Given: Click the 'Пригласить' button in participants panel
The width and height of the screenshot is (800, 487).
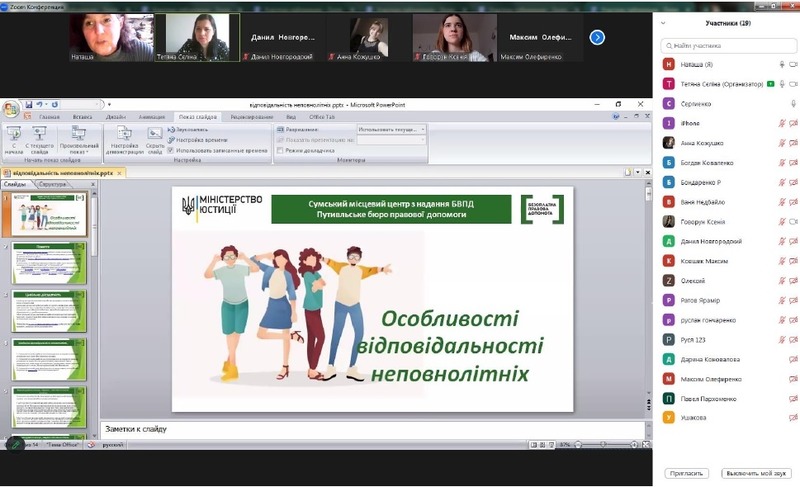Looking at the screenshot, I should 685,472.
